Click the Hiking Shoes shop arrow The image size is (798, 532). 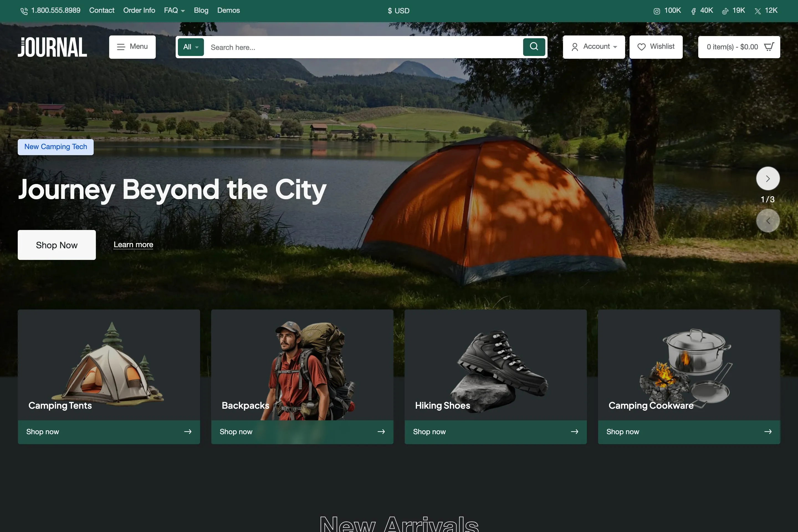(574, 432)
